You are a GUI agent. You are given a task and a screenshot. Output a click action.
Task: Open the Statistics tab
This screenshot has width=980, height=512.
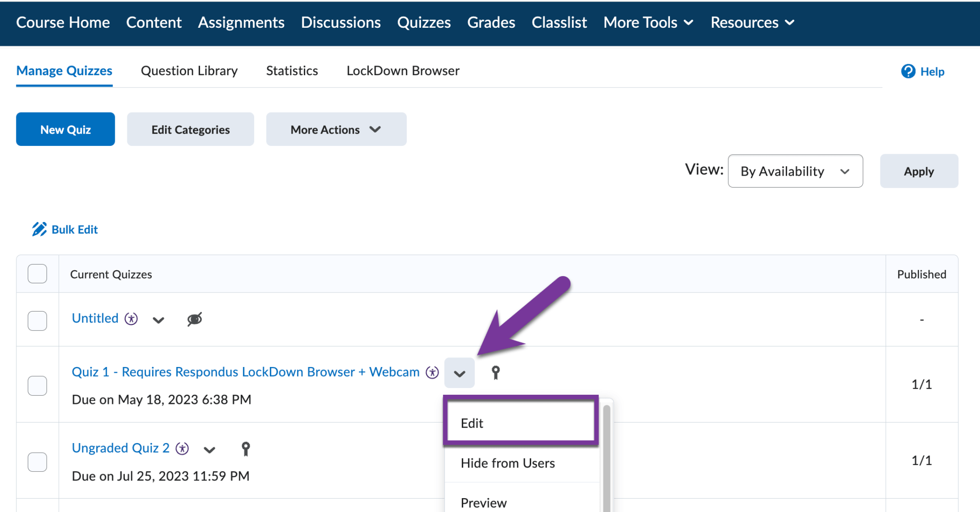tap(291, 70)
